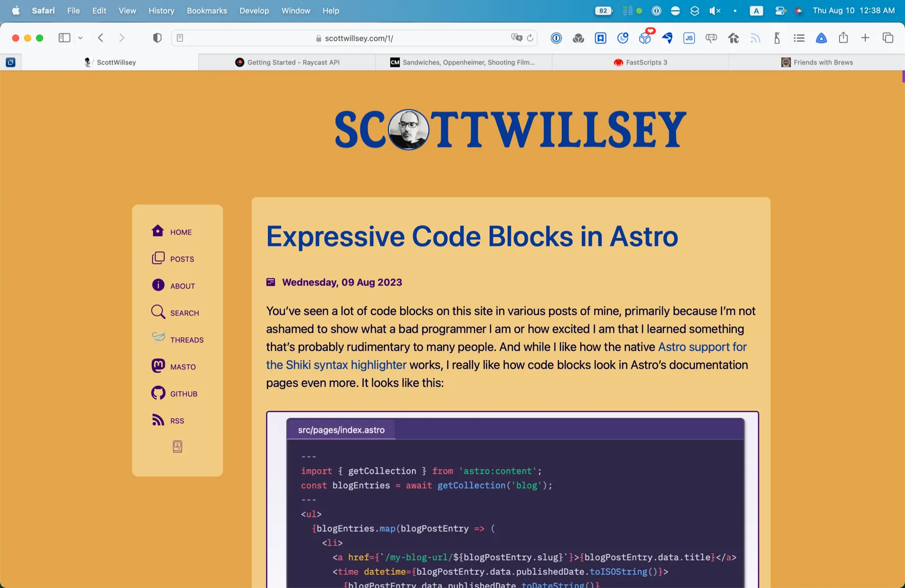Open the 1Password extension in the toolbar
This screenshot has height=588, width=905.
click(x=556, y=37)
